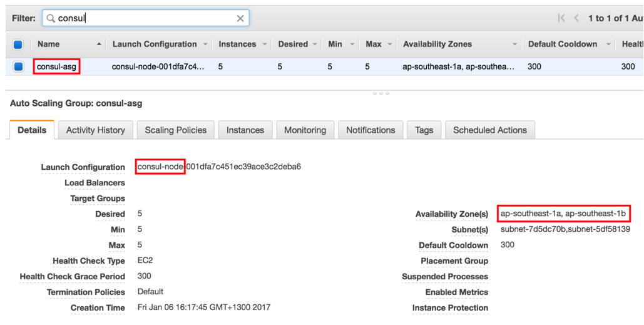
Task: Click the Load Balancers label
Action: point(95,183)
